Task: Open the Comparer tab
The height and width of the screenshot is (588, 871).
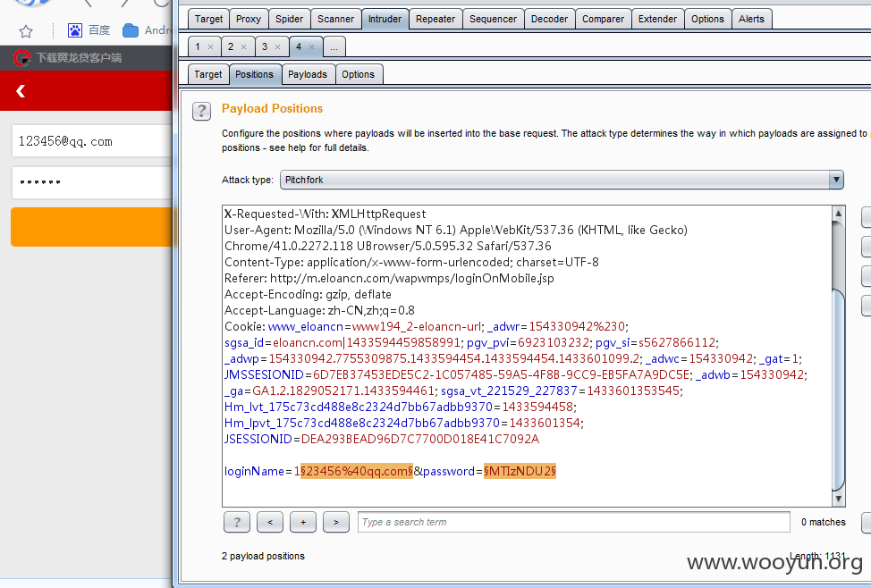Action: [x=604, y=19]
